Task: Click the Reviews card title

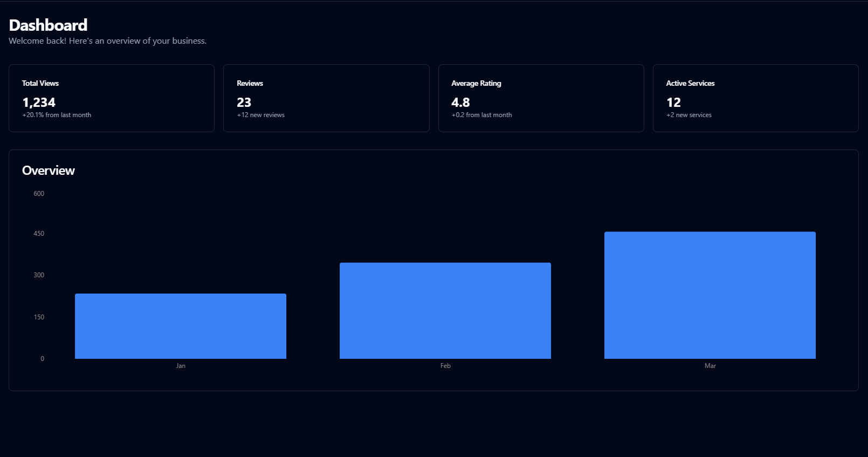Action: click(x=250, y=83)
